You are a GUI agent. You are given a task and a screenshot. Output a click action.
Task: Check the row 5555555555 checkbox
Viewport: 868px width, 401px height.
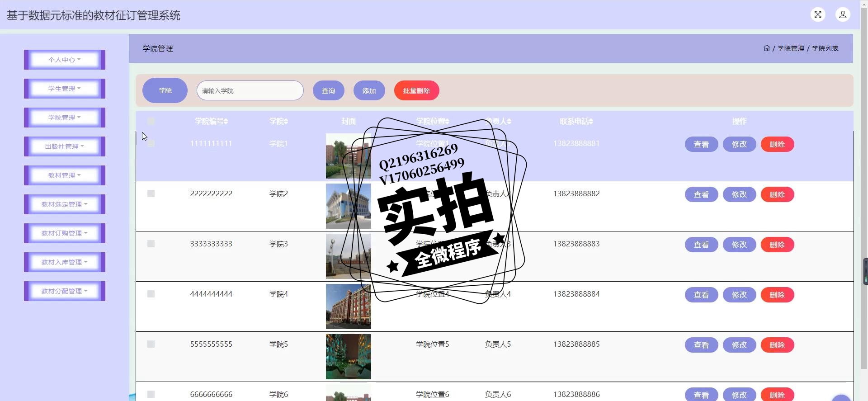[x=151, y=344]
